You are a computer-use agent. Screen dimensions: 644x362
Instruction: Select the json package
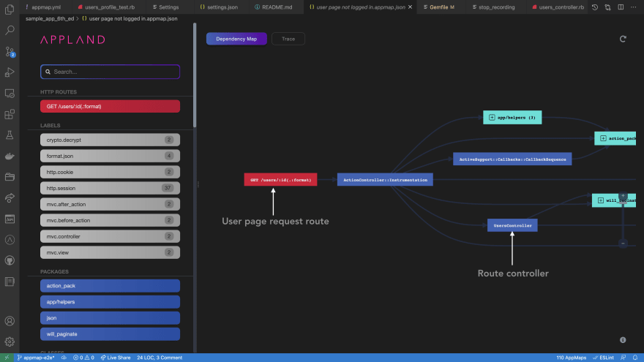coord(110,317)
